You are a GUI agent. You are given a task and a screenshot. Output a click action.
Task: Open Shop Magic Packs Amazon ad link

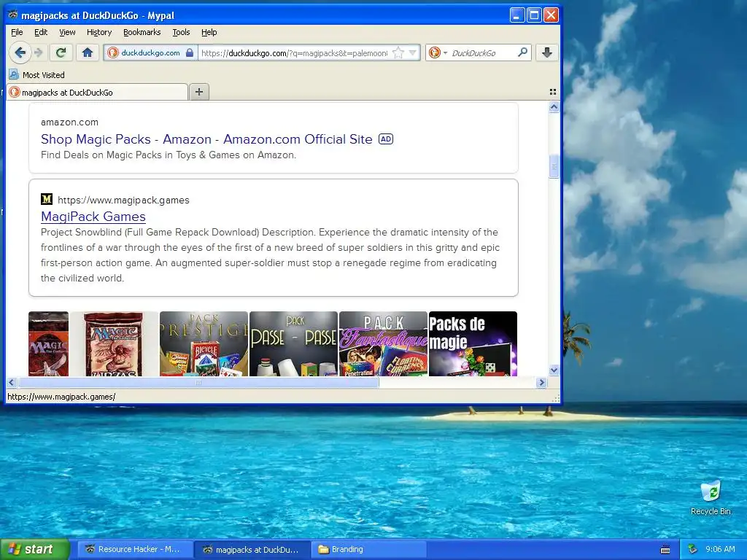pyautogui.click(x=206, y=139)
